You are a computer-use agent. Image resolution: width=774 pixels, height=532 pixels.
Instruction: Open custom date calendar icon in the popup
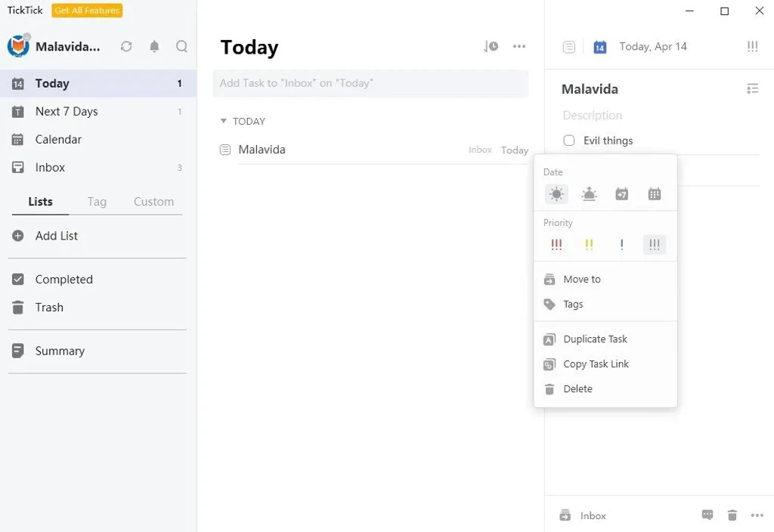(654, 194)
